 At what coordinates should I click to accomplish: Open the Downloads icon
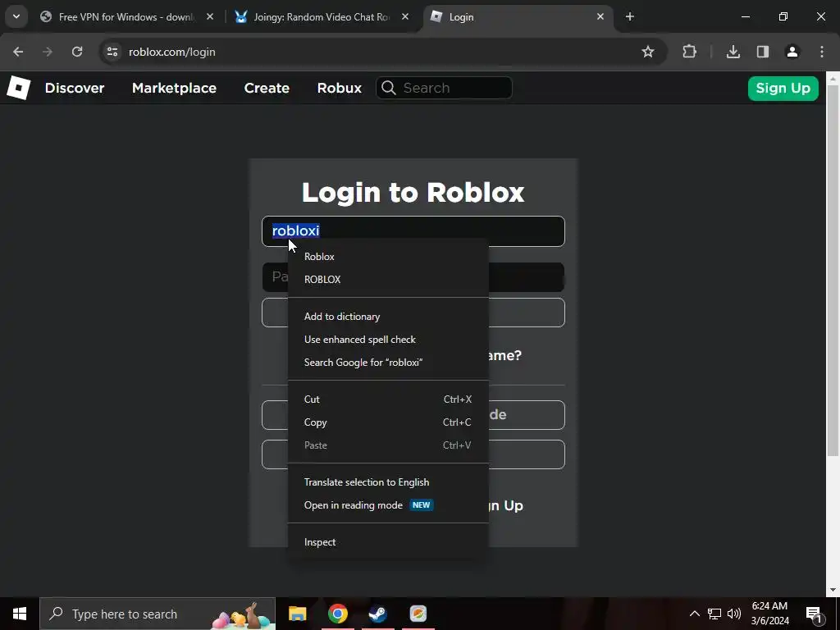(x=733, y=52)
